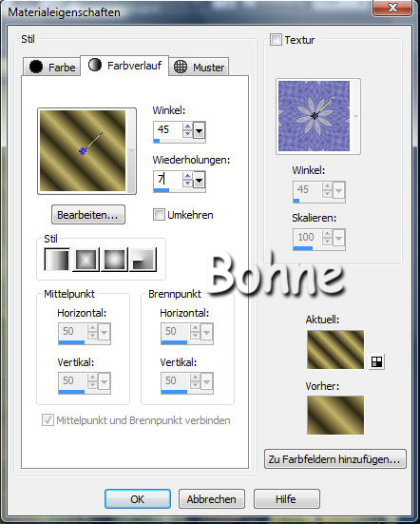Select the sunburst gradient style icon

pos(114,260)
